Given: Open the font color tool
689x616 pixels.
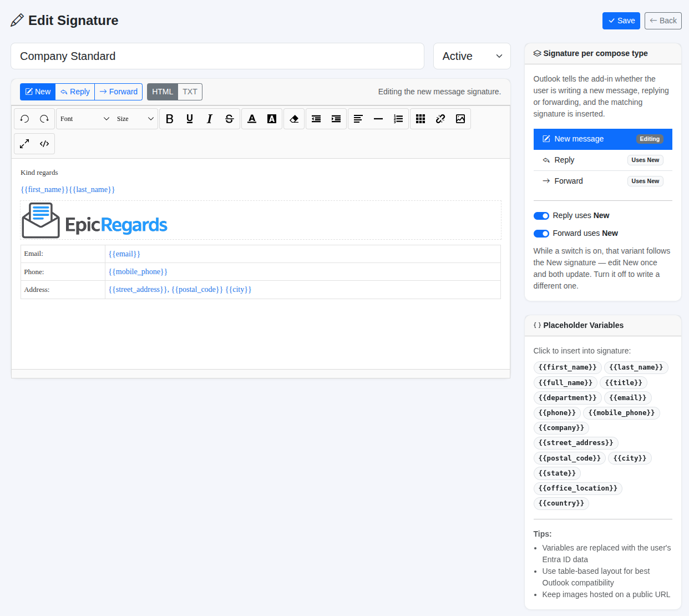Looking at the screenshot, I should point(252,119).
